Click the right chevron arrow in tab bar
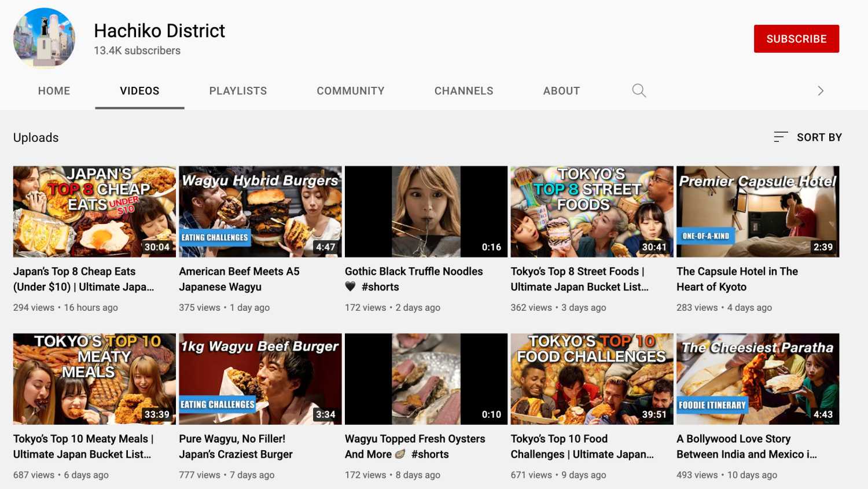Image resolution: width=868 pixels, height=489 pixels. pyautogui.click(x=820, y=91)
